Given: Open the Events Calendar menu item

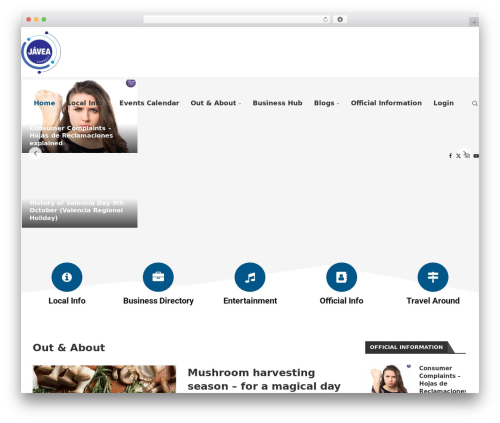Looking at the screenshot, I should click(x=149, y=103).
